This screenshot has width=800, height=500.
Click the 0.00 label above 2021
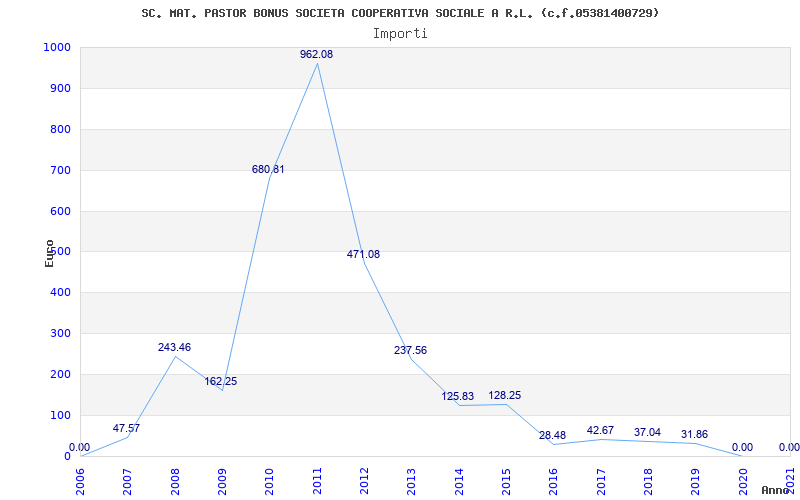coord(789,447)
